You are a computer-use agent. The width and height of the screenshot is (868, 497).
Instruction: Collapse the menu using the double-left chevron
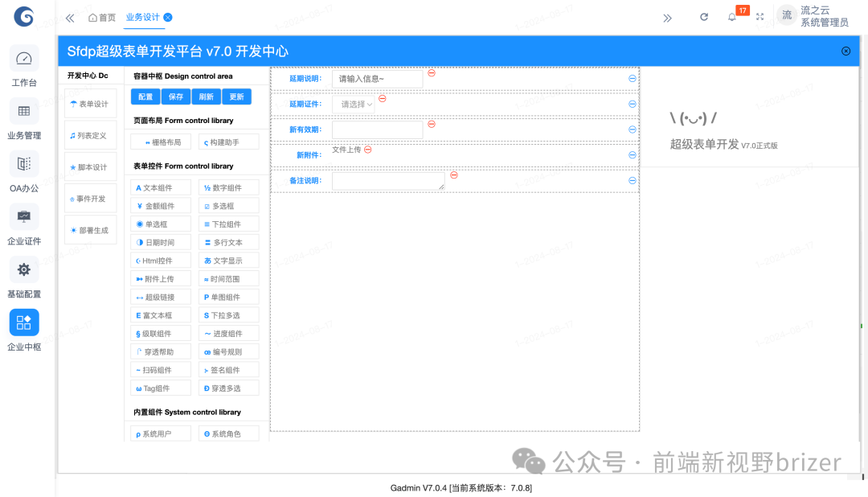pyautogui.click(x=69, y=17)
